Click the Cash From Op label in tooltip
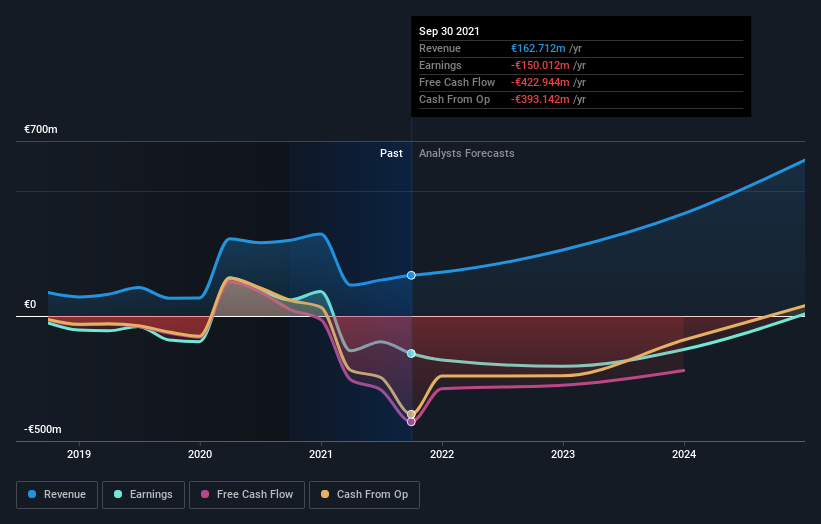 coord(454,99)
